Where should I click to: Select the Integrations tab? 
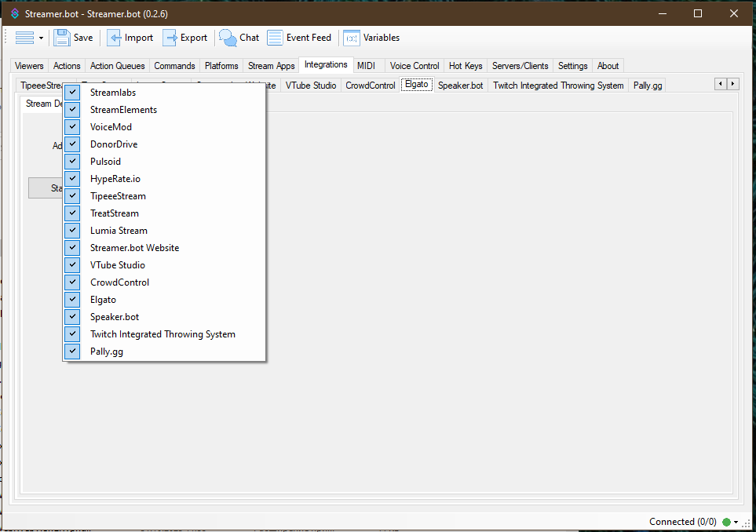[326, 64]
